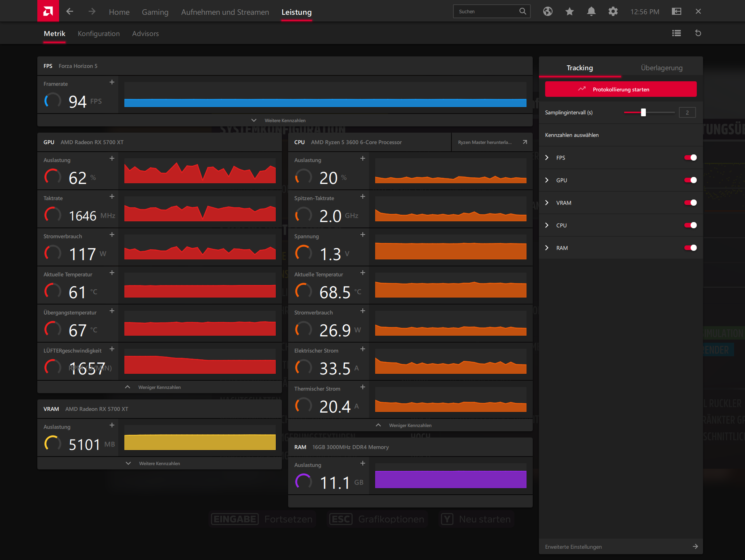Expand RAM metrics in tracking list
745x560 pixels.
[547, 248]
